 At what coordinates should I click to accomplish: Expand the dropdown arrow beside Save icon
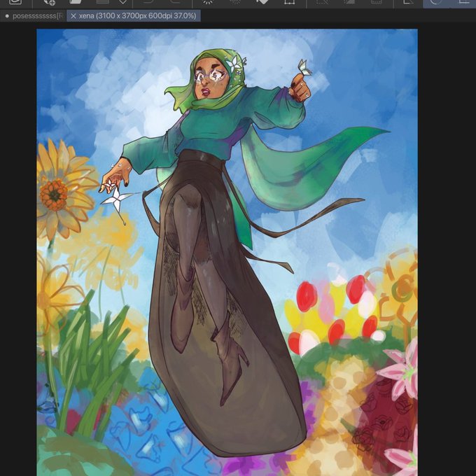122,2
